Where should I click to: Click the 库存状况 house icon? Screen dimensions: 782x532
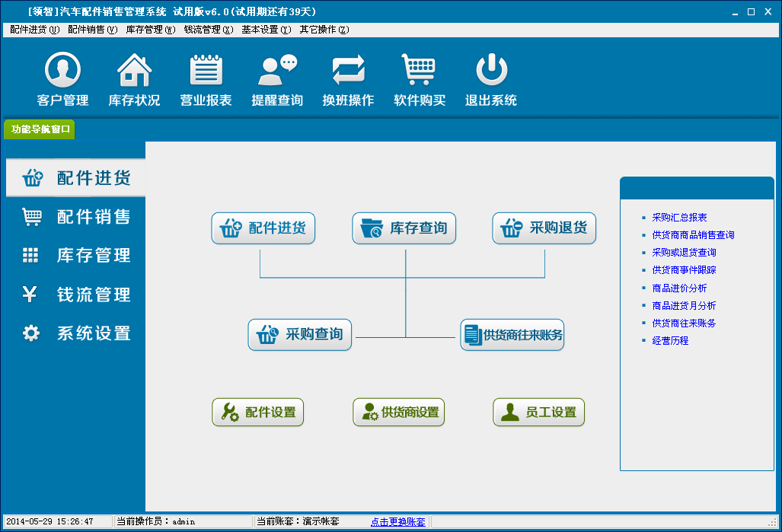[134, 71]
